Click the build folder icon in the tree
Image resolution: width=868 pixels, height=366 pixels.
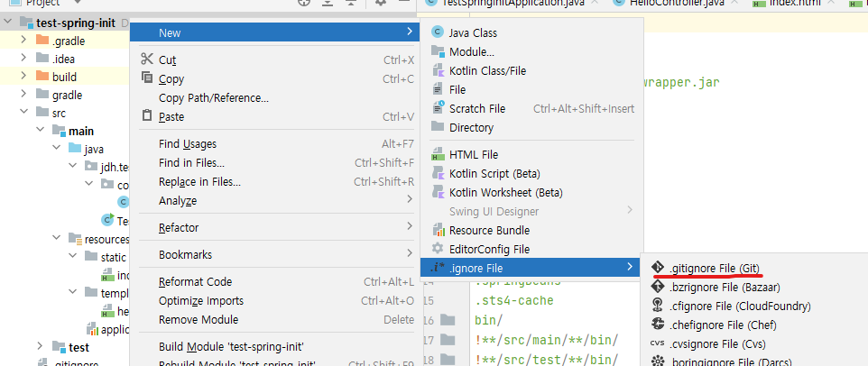(x=42, y=77)
